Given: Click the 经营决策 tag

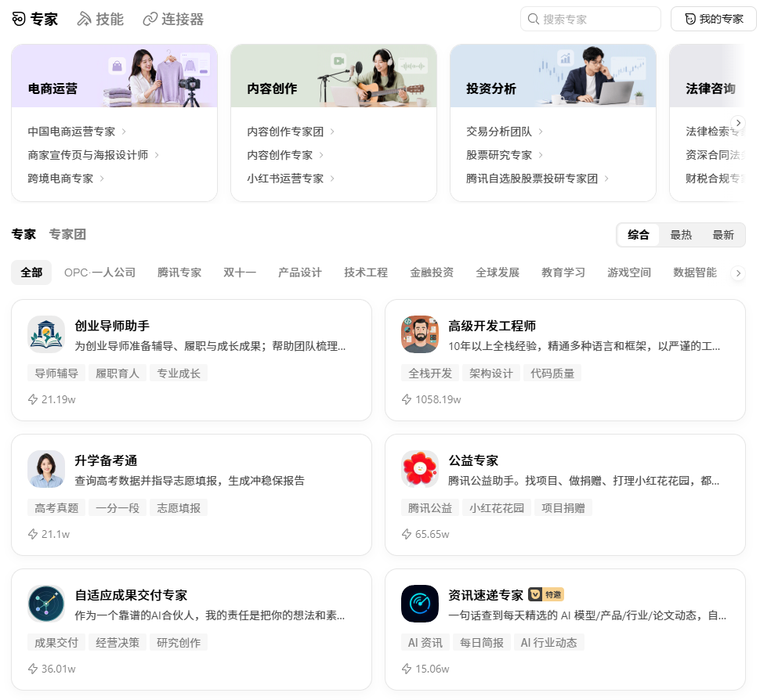Looking at the screenshot, I should (x=118, y=643).
